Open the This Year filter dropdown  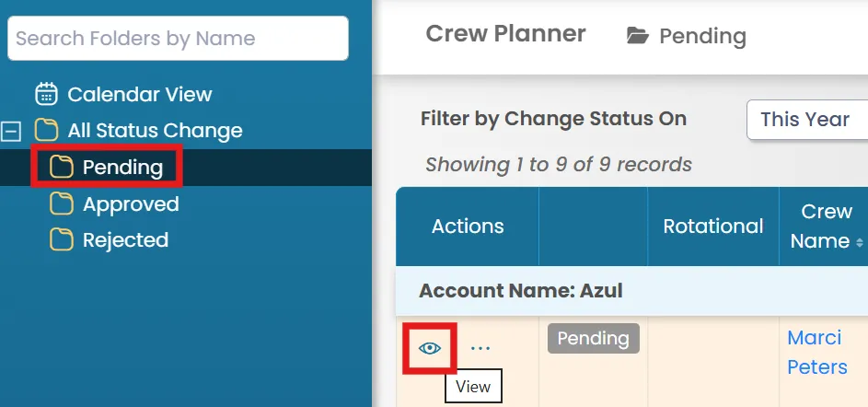[807, 120]
